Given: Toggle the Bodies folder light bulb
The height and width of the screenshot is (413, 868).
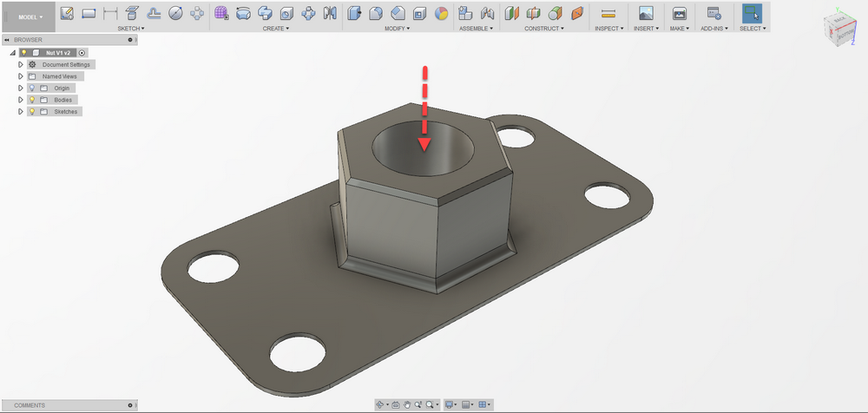Looking at the screenshot, I should point(31,100).
